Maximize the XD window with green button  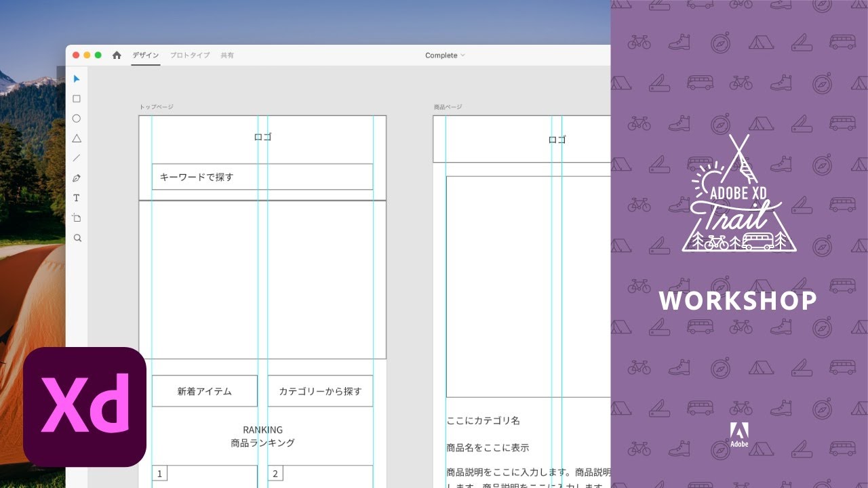[x=98, y=56]
